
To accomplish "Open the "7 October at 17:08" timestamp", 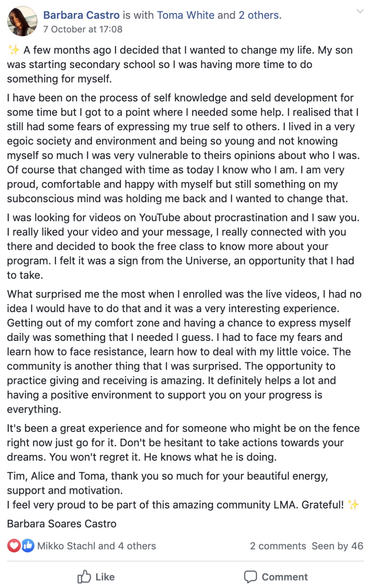I will (x=83, y=29).
